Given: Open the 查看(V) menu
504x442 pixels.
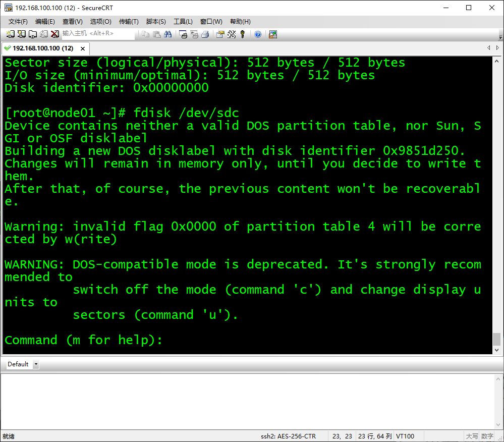Looking at the screenshot, I should [72, 22].
